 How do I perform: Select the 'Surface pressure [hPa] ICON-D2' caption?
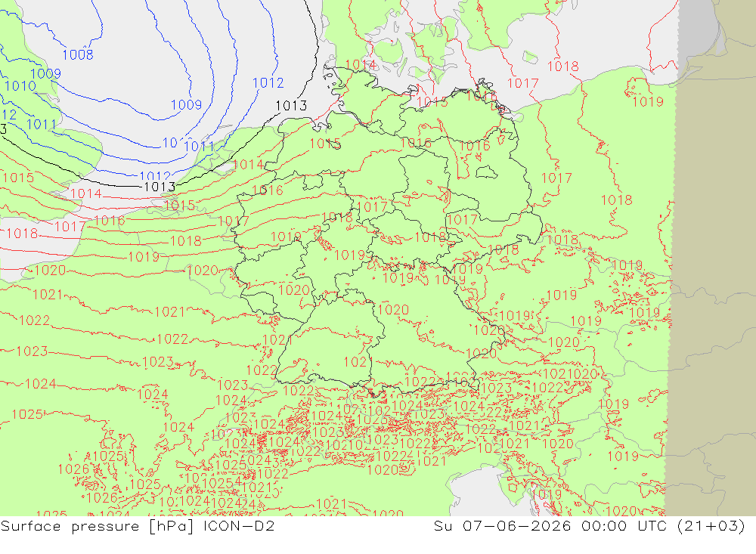(138, 526)
